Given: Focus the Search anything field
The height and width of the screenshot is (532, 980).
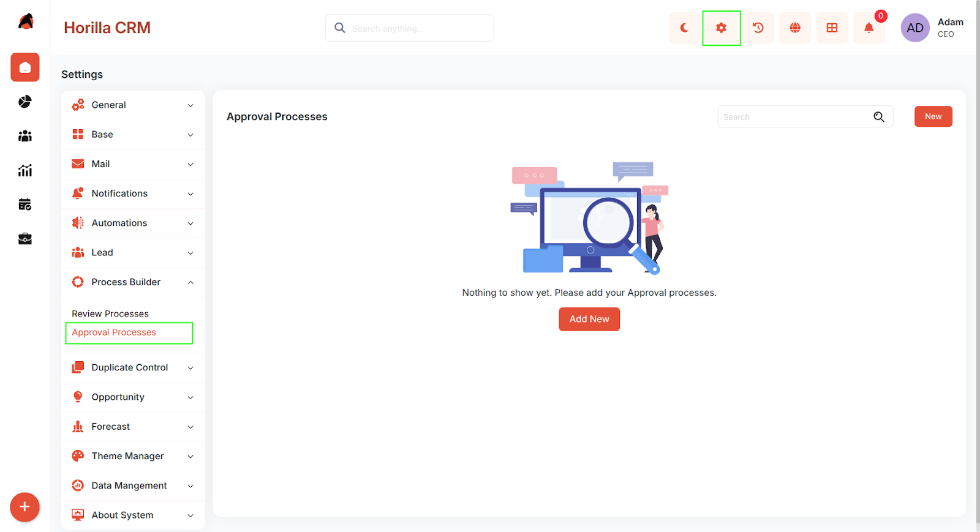Looking at the screenshot, I should pos(409,28).
